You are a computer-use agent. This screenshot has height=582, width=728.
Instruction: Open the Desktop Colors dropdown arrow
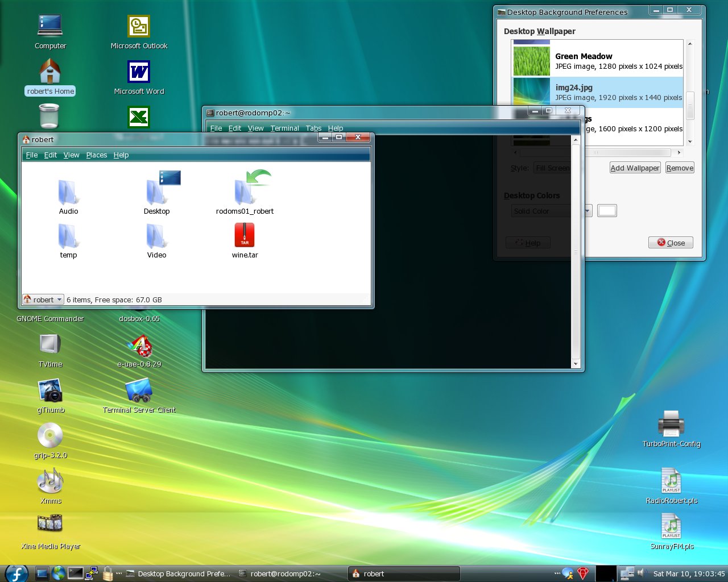[x=588, y=211]
